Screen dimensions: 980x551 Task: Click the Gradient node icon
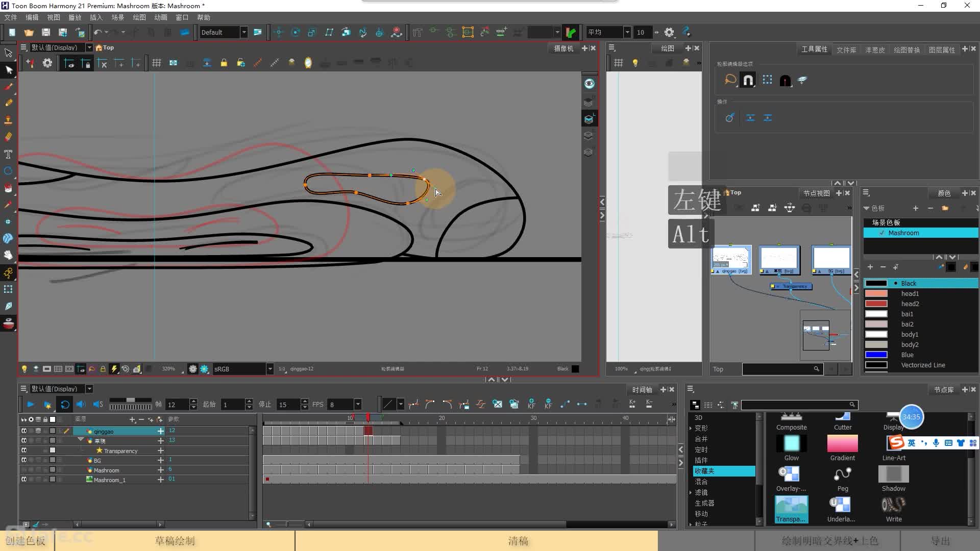[x=842, y=448]
